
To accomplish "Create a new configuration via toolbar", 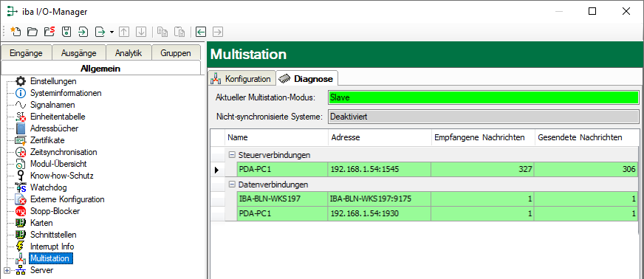I will (x=16, y=32).
